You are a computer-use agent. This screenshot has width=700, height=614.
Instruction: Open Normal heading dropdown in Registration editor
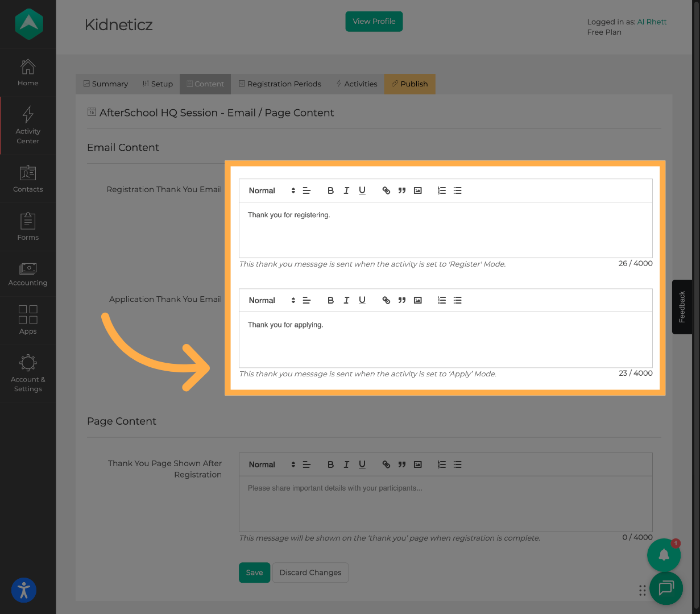272,190
